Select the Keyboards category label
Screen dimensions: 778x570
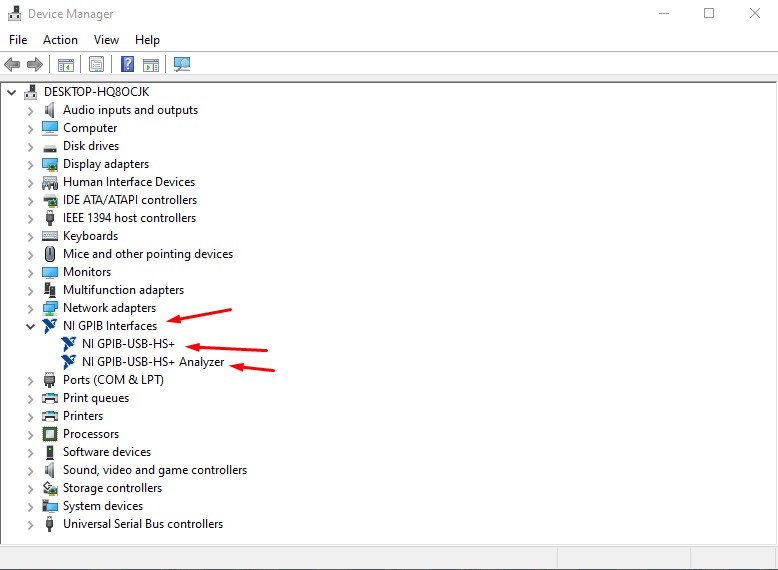click(90, 236)
